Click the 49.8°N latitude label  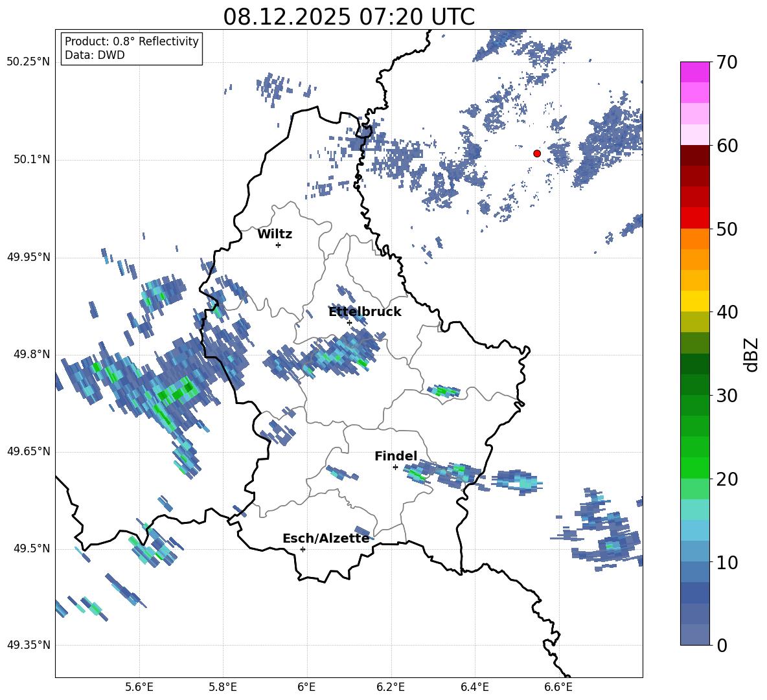(32, 354)
